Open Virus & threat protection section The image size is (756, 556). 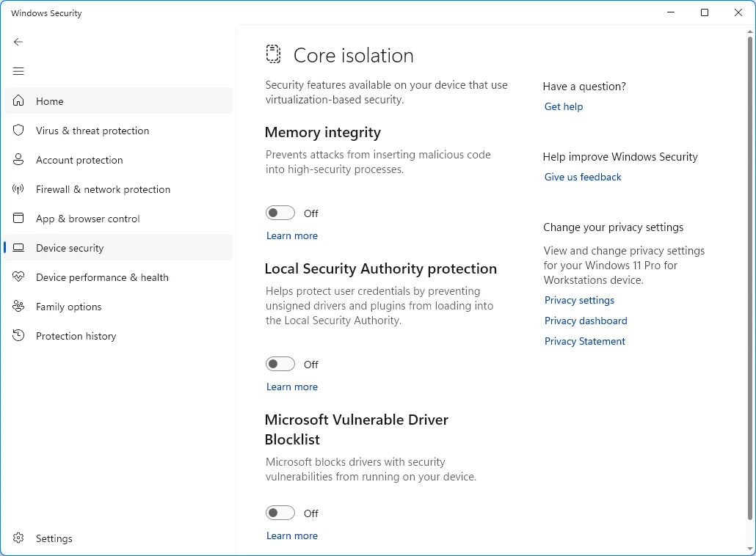[x=118, y=130]
